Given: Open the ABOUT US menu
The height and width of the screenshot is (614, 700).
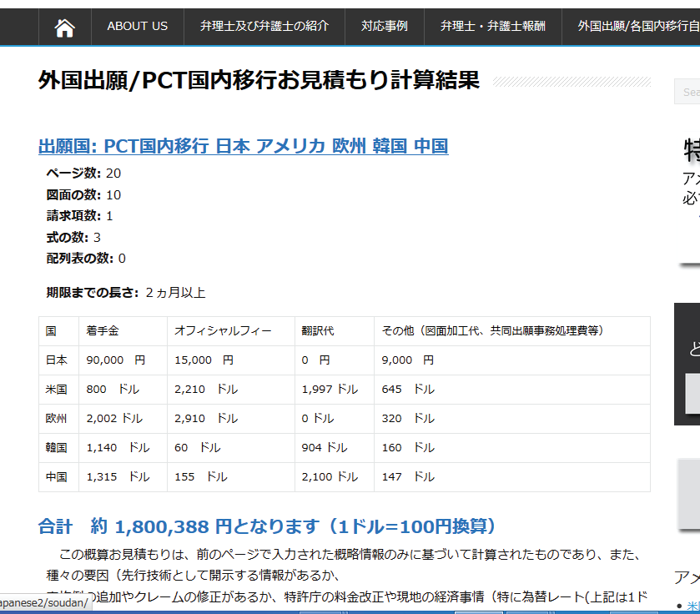Looking at the screenshot, I should (x=138, y=27).
